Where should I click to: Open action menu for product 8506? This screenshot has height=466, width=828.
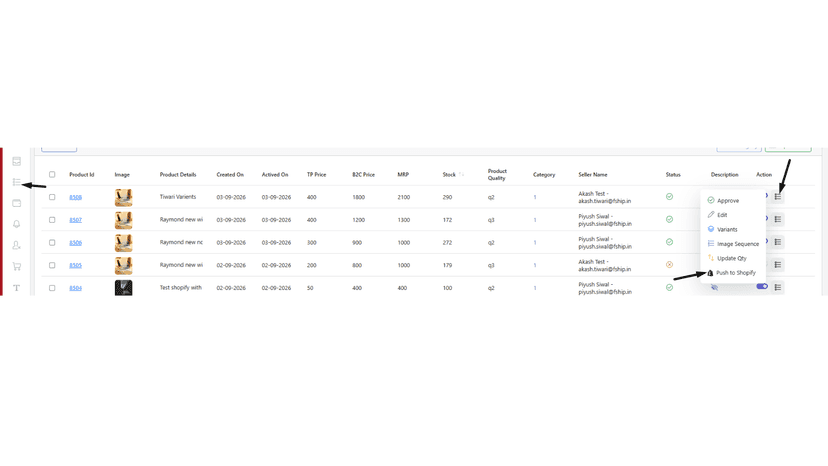pyautogui.click(x=778, y=242)
